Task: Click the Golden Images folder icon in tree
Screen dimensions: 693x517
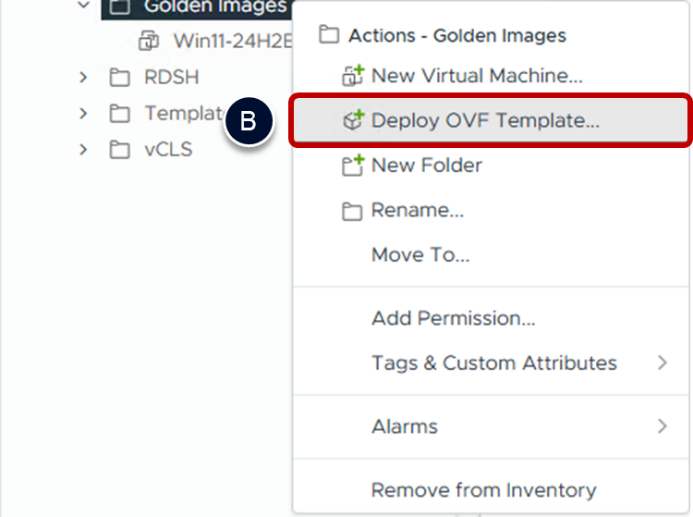Action: [120, 7]
